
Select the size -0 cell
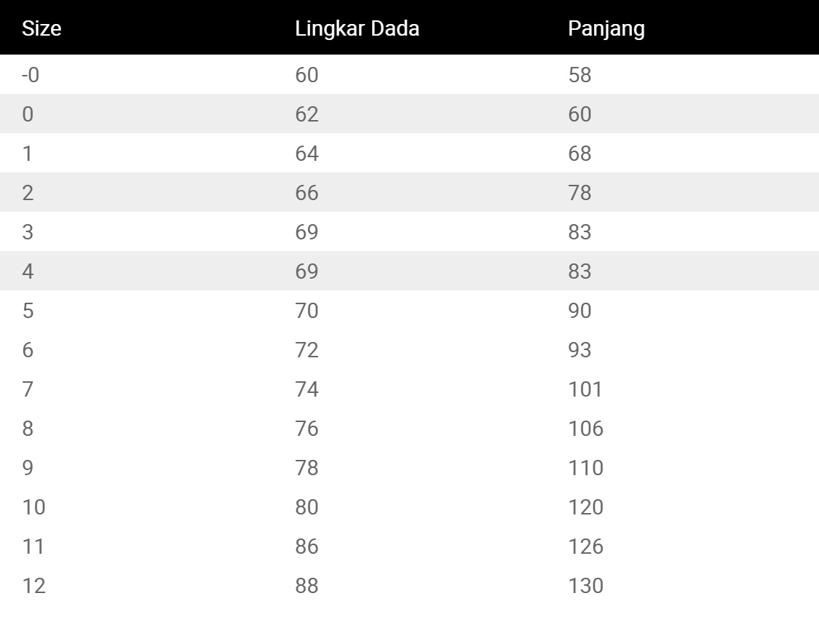[31, 75]
